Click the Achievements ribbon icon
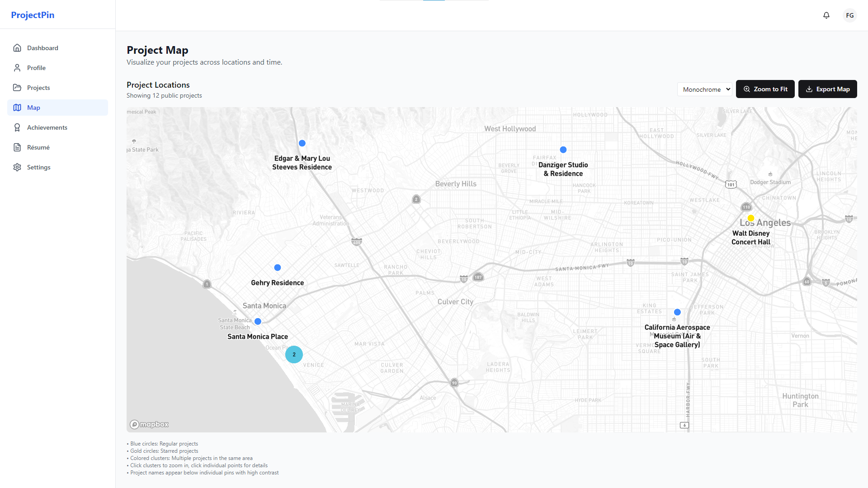 point(17,127)
